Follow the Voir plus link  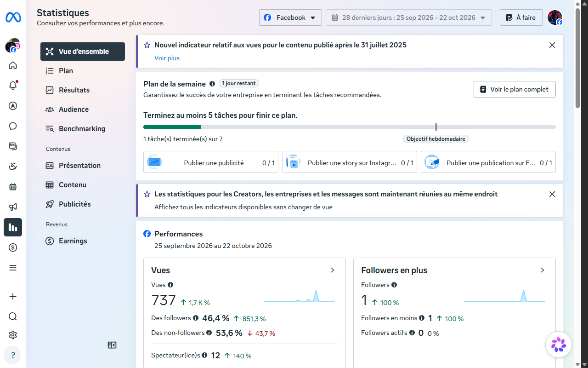coord(167,58)
